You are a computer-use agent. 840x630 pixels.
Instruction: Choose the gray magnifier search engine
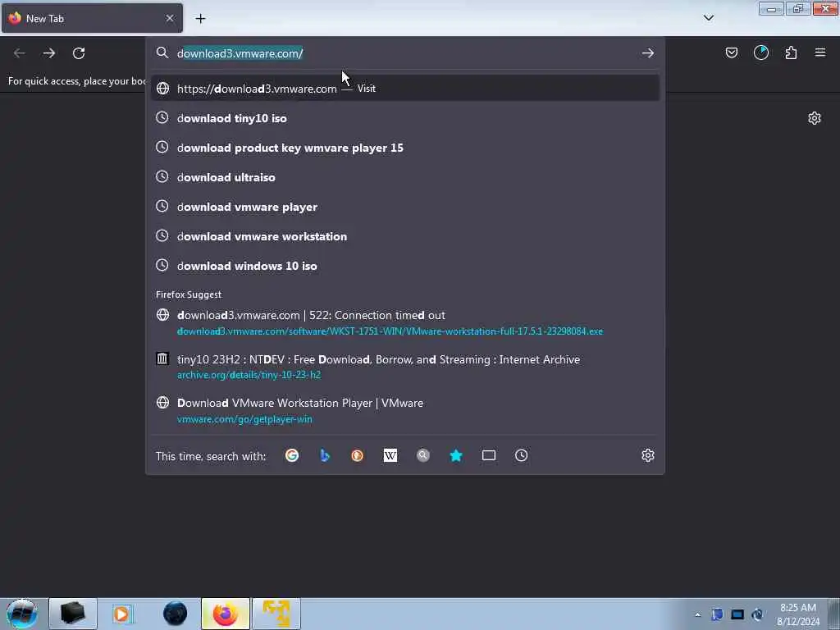click(x=423, y=455)
